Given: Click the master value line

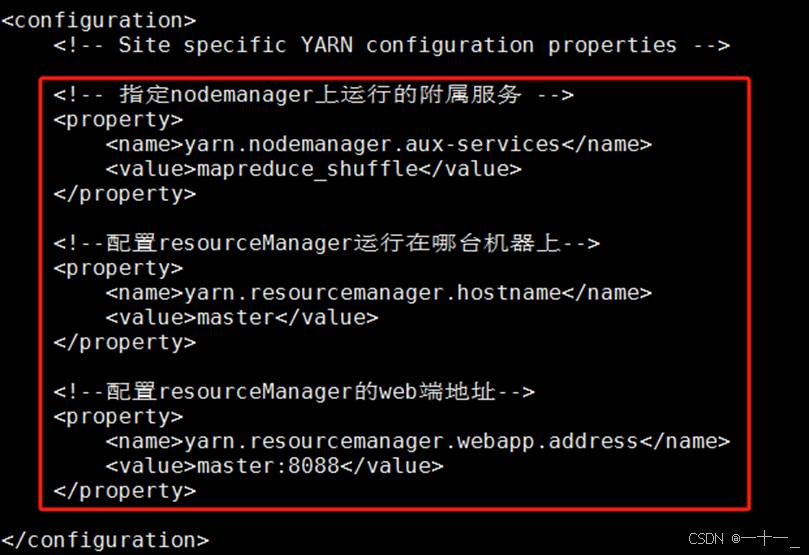Looking at the screenshot, I should tap(242, 317).
